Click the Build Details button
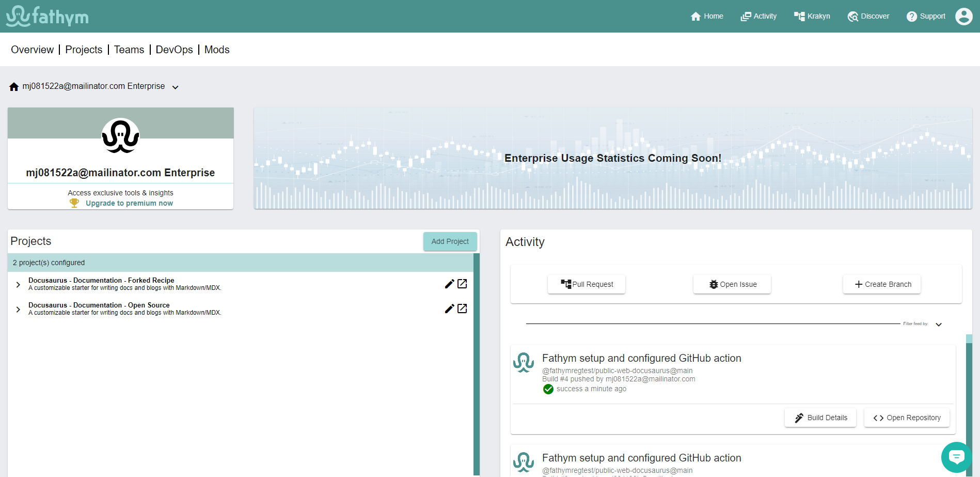The image size is (980, 477). tap(820, 418)
